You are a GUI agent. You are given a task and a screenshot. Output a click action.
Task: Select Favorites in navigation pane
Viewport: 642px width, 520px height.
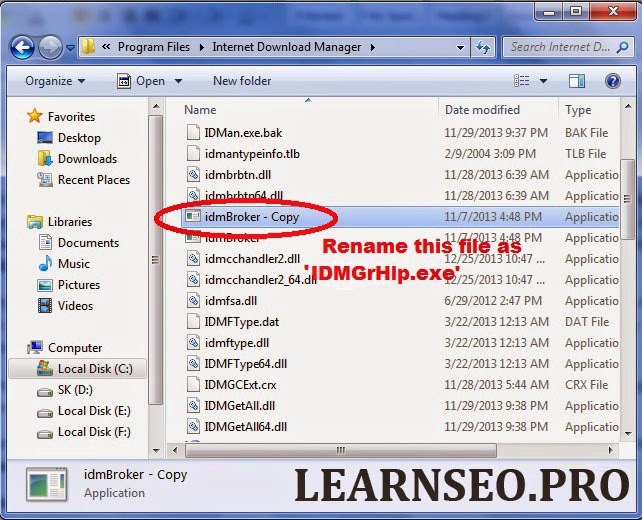point(61,117)
